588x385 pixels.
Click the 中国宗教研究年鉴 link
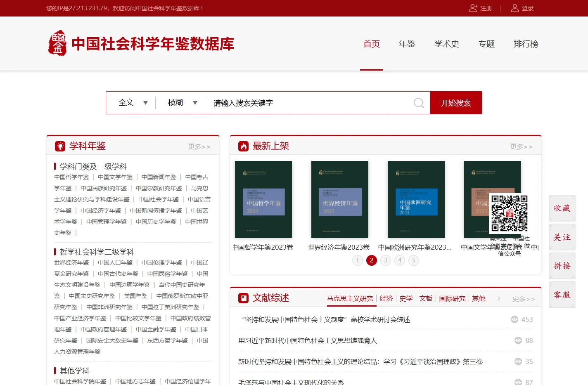tap(159, 188)
